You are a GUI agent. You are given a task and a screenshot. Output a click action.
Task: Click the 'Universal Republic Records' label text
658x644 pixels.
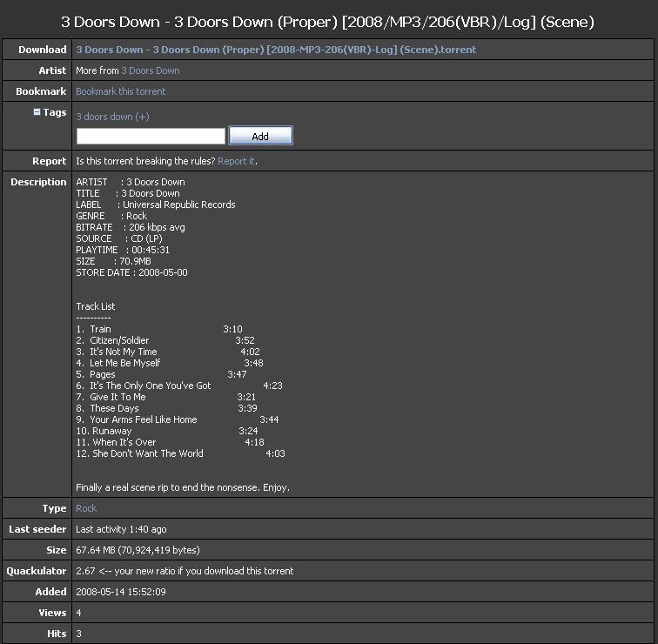178,205
